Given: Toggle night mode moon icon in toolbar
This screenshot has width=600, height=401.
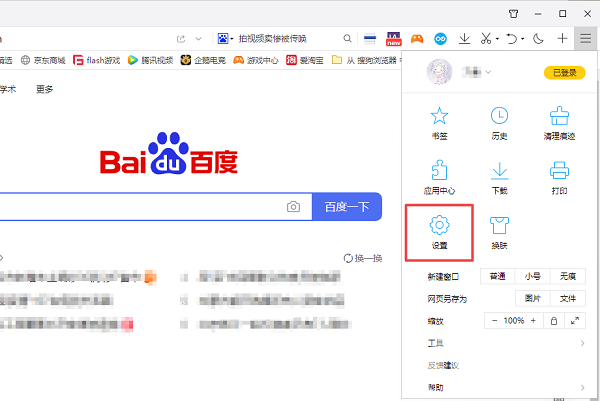Looking at the screenshot, I should point(539,39).
